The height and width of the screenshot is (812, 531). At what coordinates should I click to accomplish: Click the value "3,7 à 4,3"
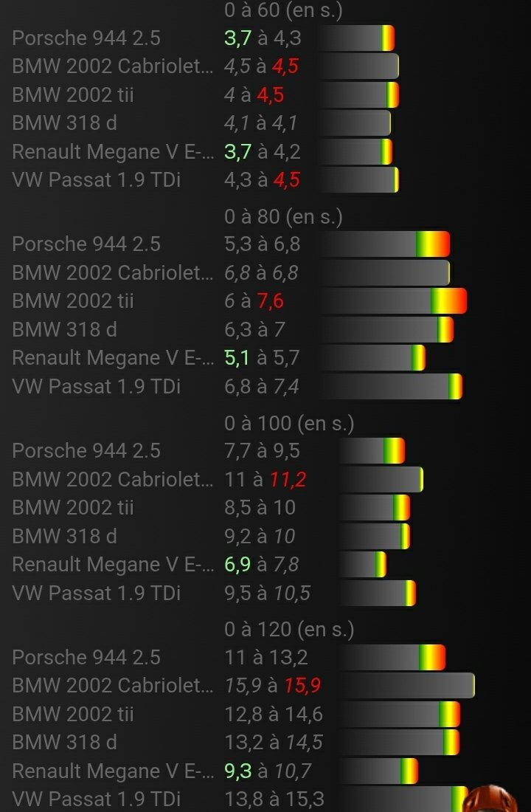tap(263, 38)
